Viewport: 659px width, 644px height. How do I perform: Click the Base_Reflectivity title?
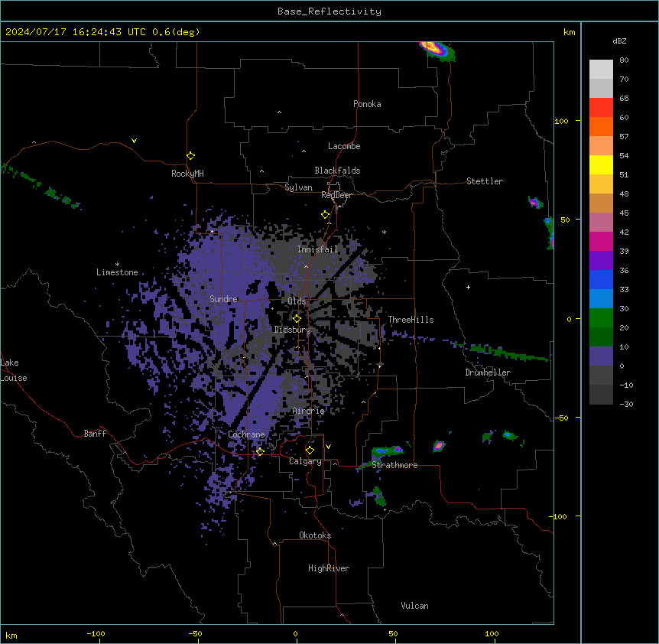329,11
